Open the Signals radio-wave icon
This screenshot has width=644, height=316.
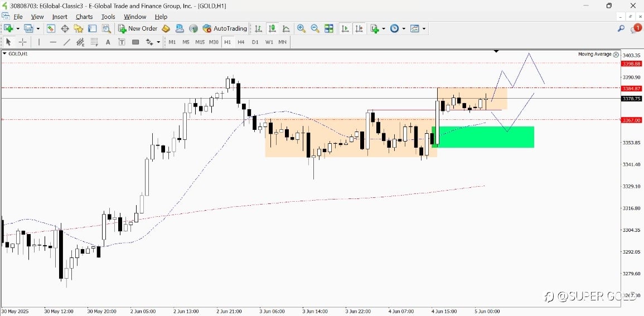(x=193, y=28)
